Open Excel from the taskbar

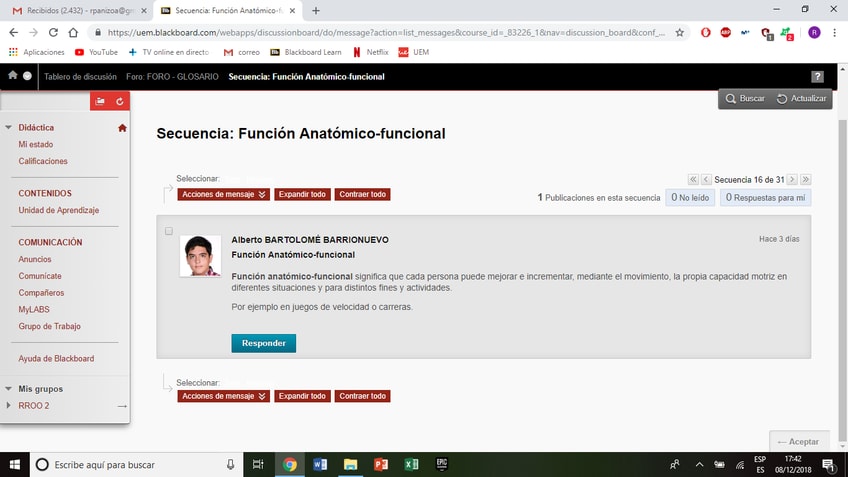pyautogui.click(x=411, y=465)
